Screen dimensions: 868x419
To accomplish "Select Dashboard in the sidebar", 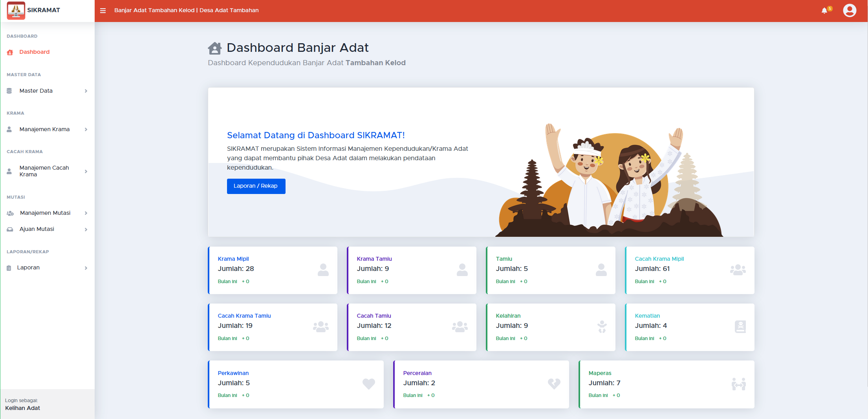I will [x=34, y=52].
